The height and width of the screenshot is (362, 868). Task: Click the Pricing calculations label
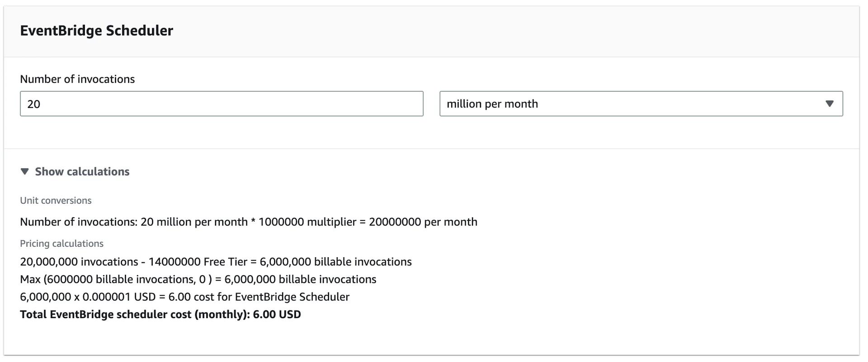(61, 243)
